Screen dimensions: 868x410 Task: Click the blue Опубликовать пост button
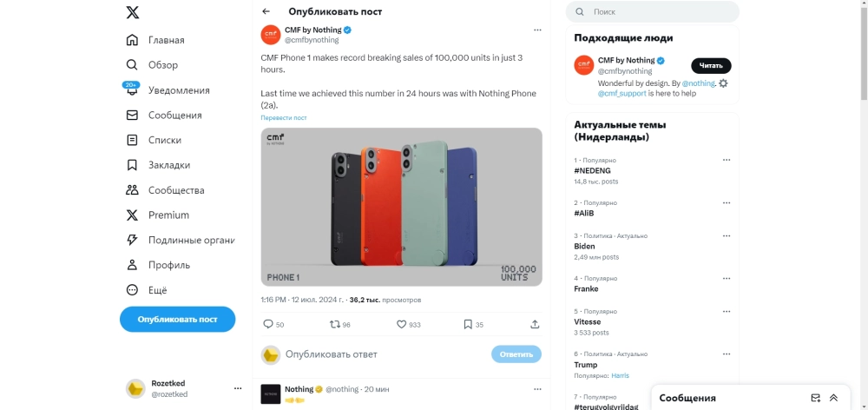point(178,319)
